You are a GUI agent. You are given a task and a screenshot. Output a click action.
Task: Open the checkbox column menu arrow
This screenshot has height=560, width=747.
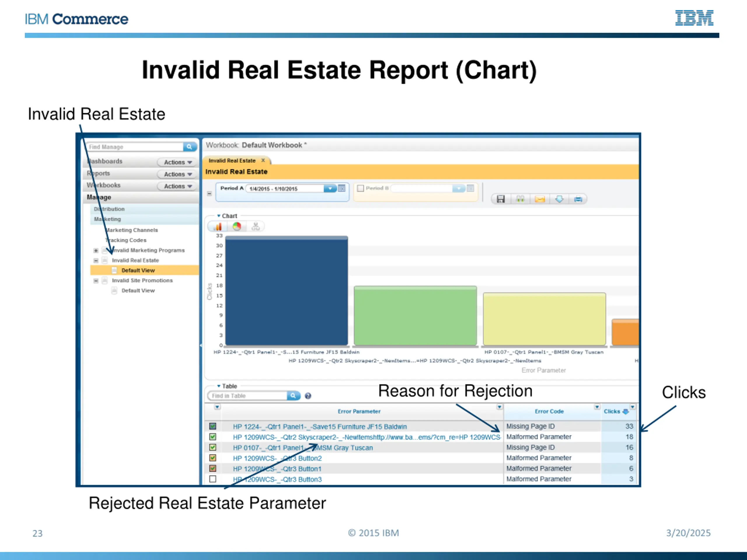[217, 407]
